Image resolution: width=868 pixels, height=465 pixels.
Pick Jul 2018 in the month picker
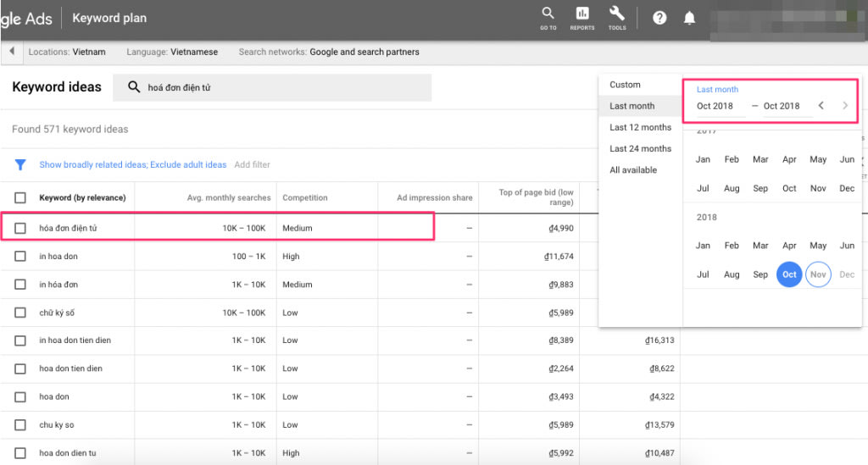point(703,274)
